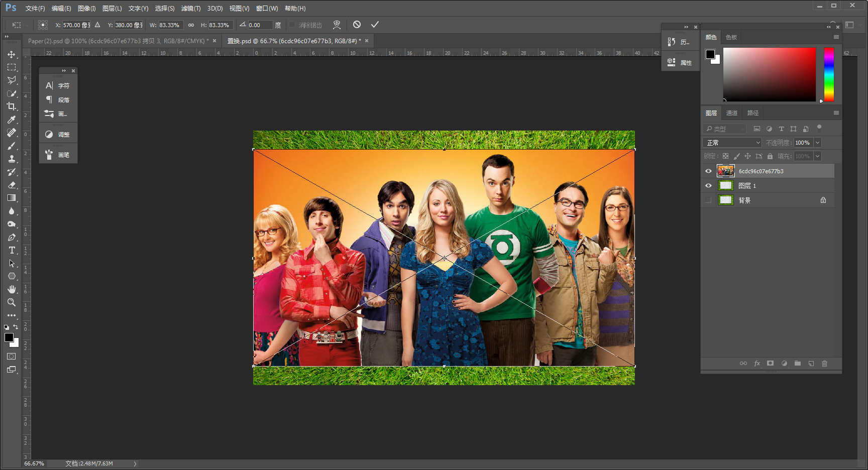Toggle relative positioning triangle for reference point
Screen dimensions: 868x470
pyautogui.click(x=97, y=25)
